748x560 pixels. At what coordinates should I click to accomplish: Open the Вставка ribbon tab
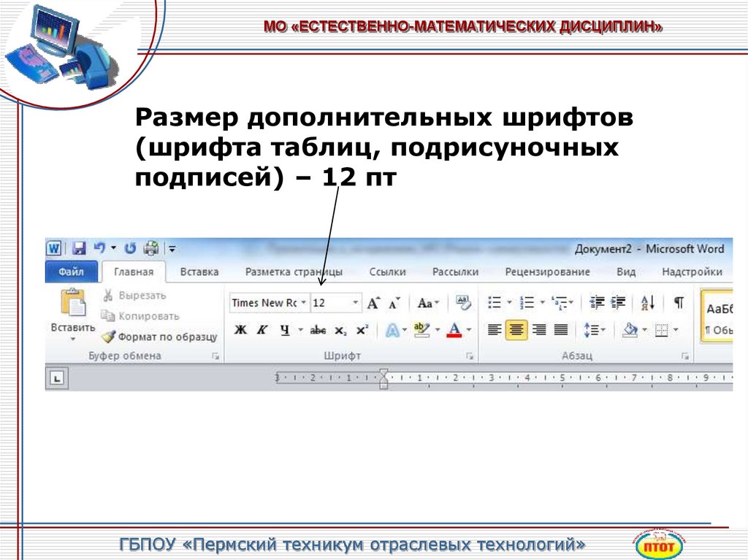pos(199,272)
